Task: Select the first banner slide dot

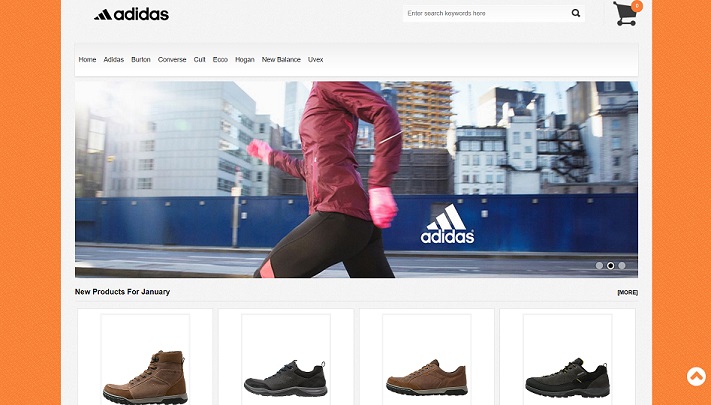Action: pyautogui.click(x=599, y=266)
